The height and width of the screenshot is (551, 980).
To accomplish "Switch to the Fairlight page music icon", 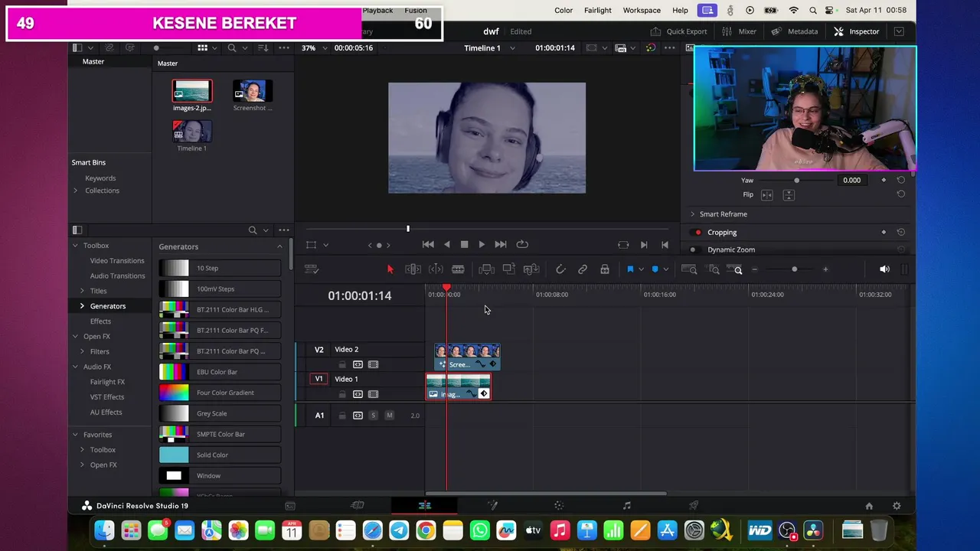I will pos(626,506).
